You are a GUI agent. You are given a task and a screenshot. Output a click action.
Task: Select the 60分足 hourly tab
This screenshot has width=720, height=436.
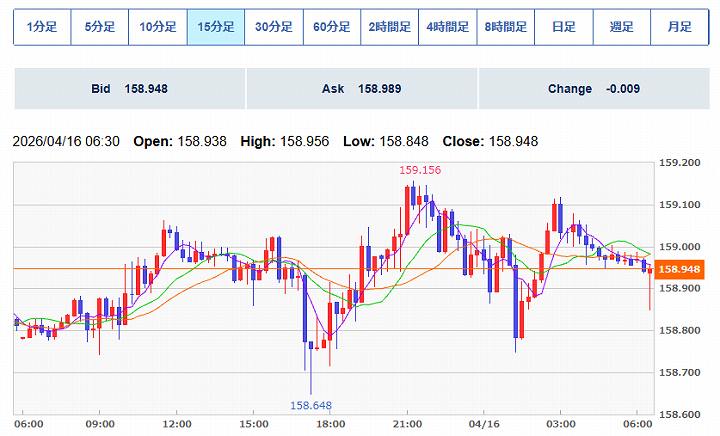[332, 27]
